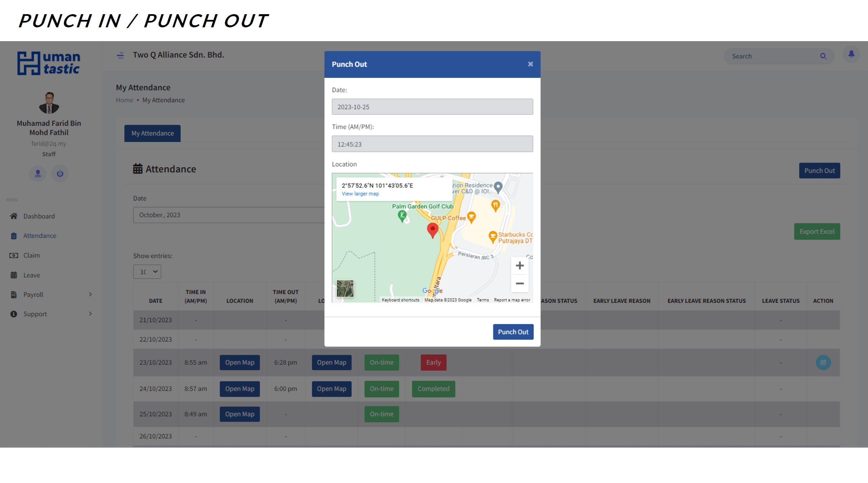868x483 pixels.
Task: Click the Punch Out confirmation button
Action: pos(513,332)
